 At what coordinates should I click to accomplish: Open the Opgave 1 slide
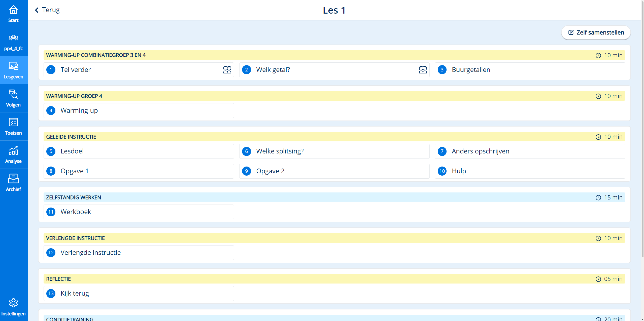139,171
